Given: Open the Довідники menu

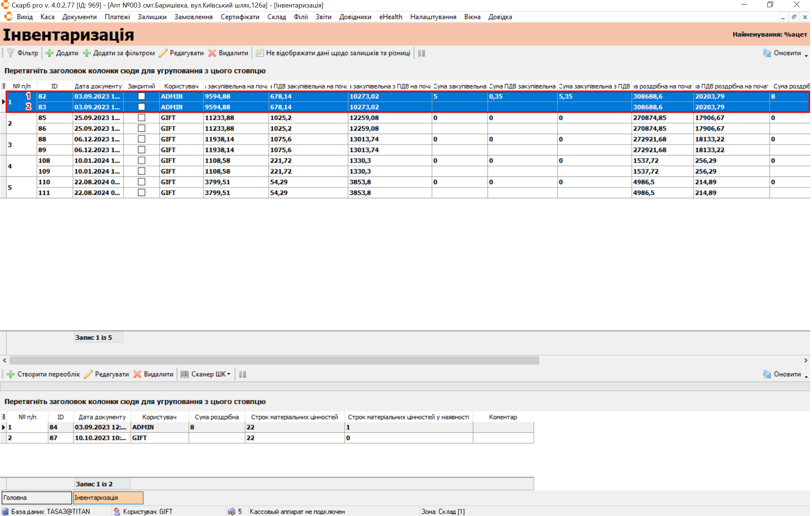Looking at the screenshot, I should coord(355,17).
